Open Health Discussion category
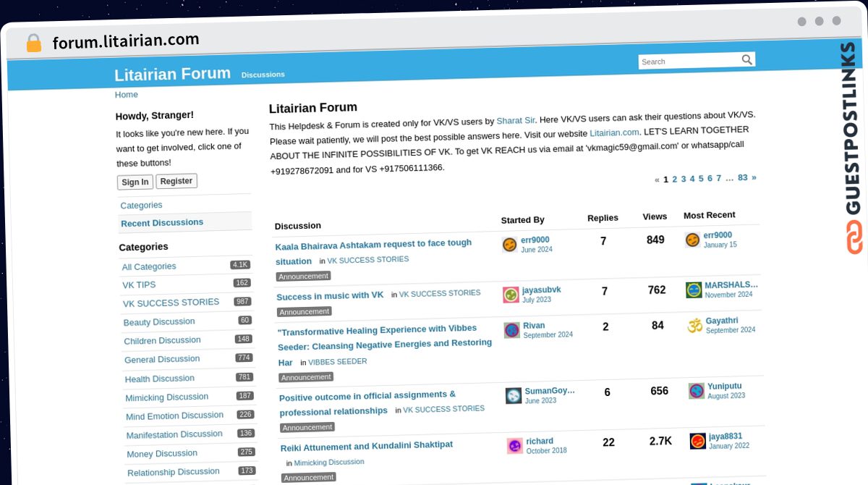This screenshot has width=868, height=485. click(x=159, y=379)
